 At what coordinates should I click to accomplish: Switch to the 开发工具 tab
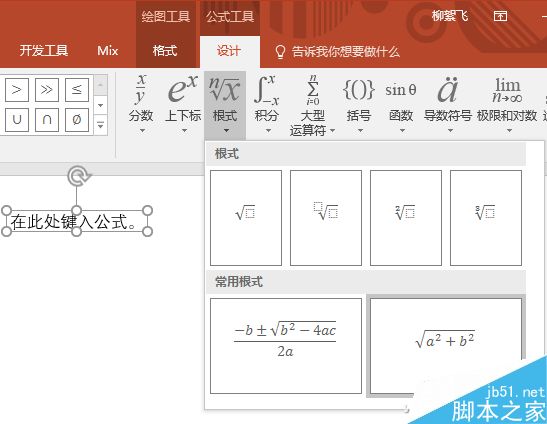[x=44, y=51]
